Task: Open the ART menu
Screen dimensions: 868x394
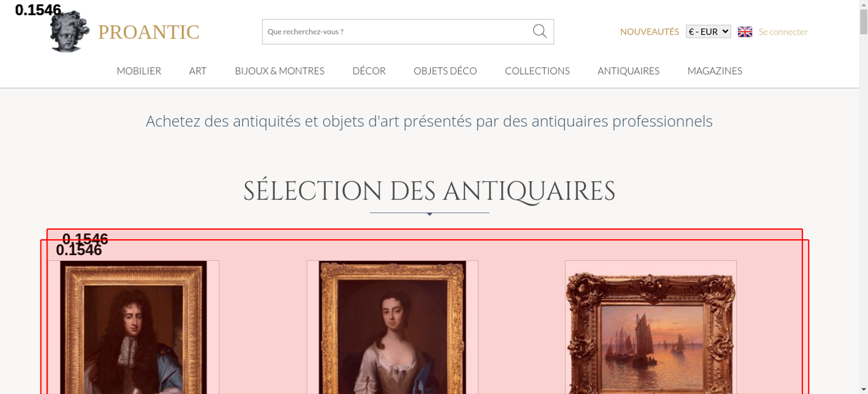Action: pyautogui.click(x=197, y=71)
